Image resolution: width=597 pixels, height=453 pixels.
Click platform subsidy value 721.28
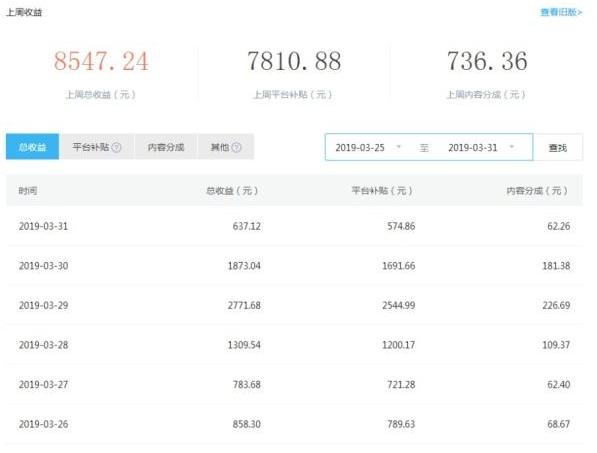point(401,384)
